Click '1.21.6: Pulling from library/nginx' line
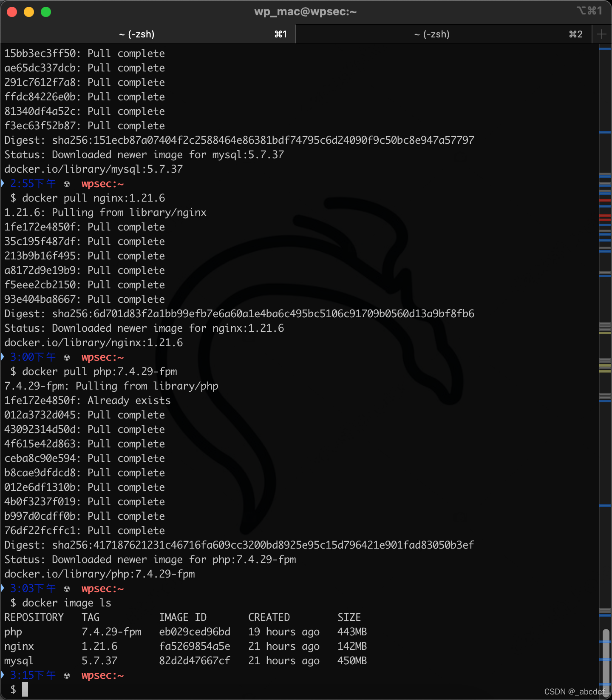 pos(105,213)
